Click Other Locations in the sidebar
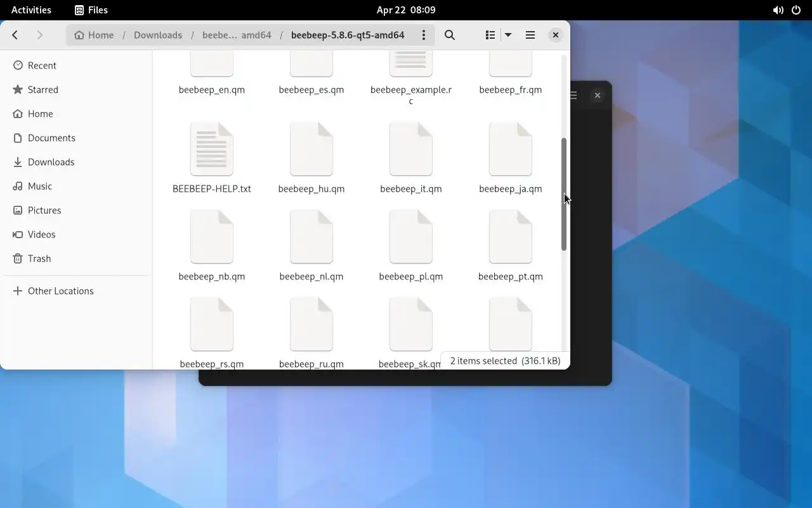 [76, 291]
